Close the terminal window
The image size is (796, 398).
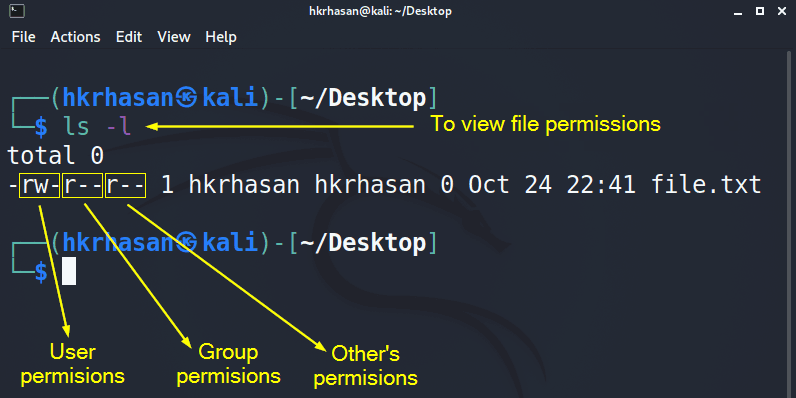tap(782, 11)
